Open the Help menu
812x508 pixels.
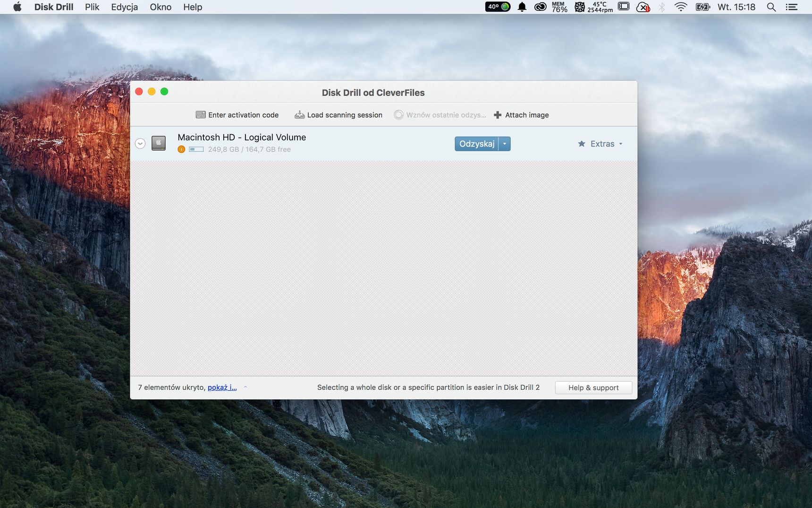(x=193, y=7)
